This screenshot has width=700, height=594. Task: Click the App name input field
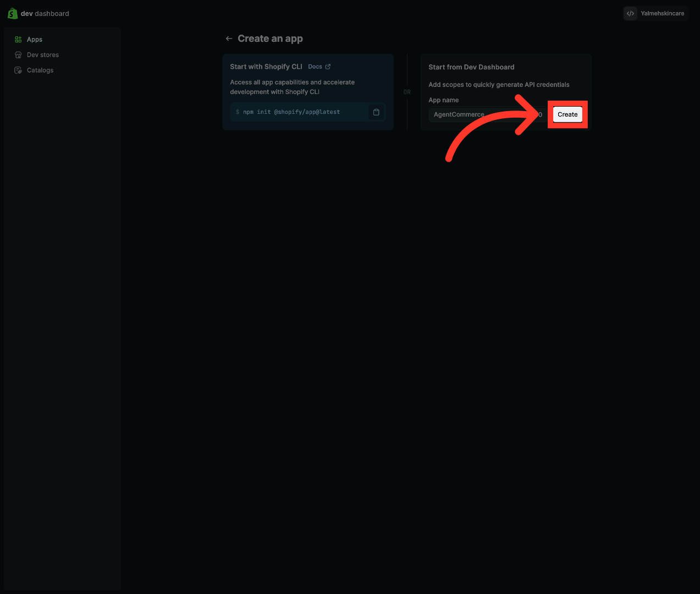pos(488,114)
